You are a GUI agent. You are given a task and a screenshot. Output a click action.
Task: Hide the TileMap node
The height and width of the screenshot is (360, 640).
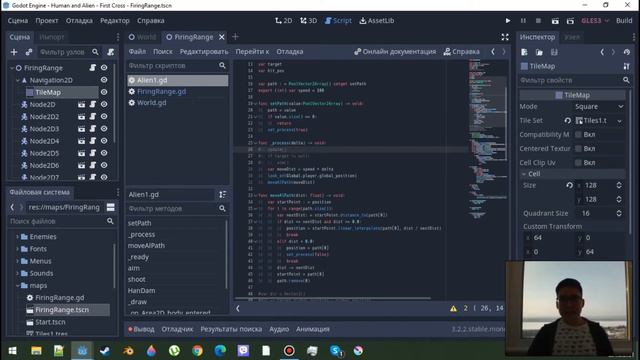104,92
